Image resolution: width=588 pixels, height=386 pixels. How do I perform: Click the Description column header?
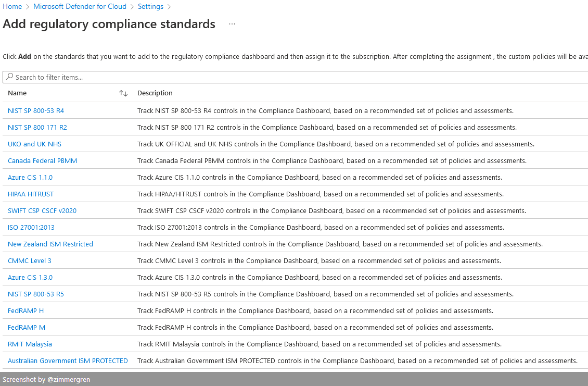[155, 93]
